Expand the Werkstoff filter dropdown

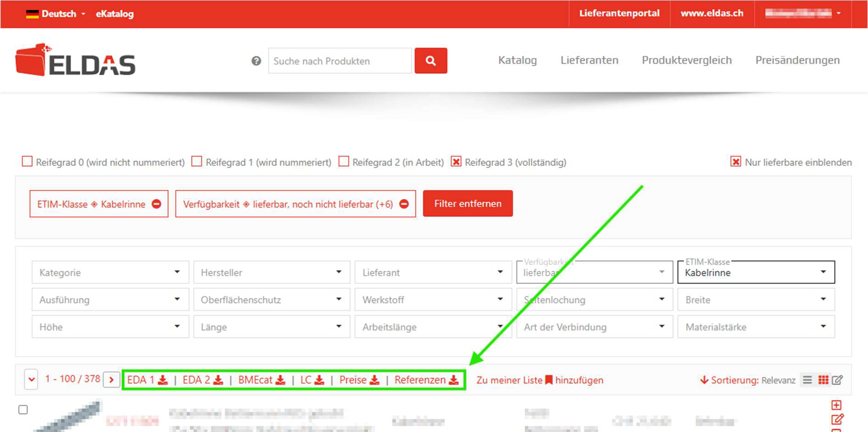433,300
